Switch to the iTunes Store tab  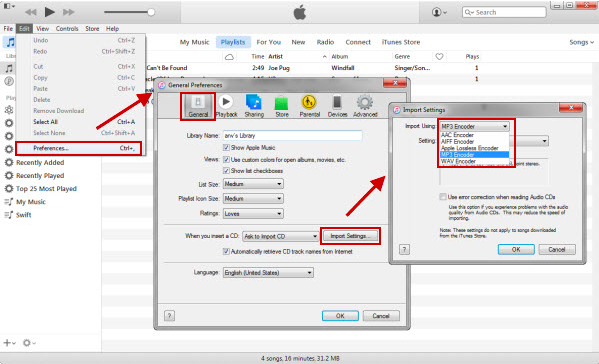click(401, 42)
